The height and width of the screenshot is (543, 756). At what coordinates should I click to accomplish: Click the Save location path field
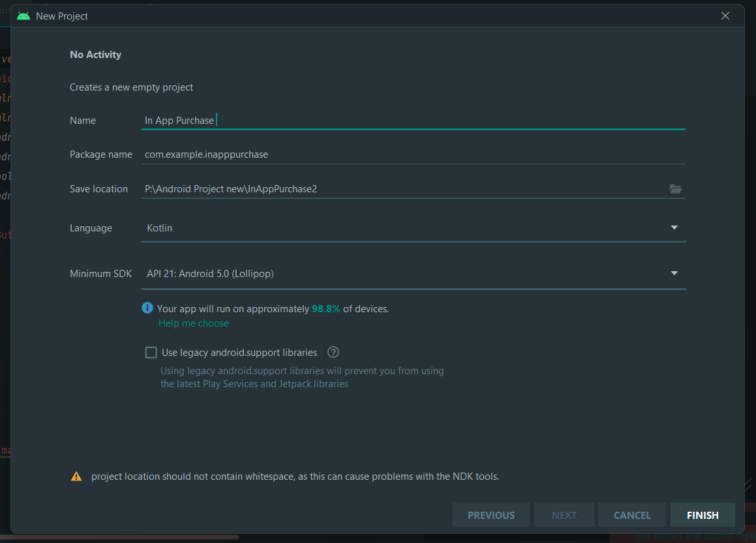coord(401,189)
